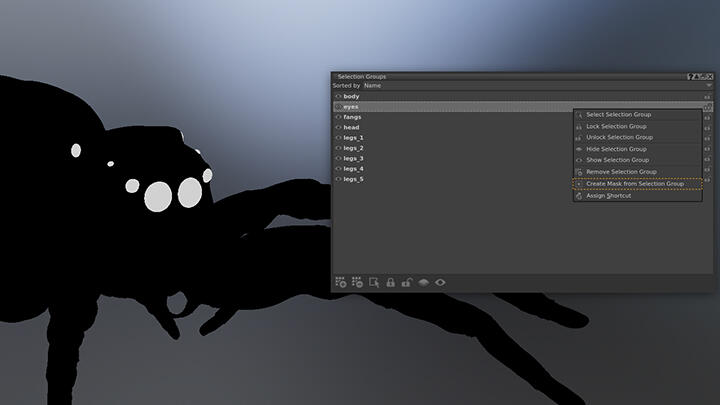Viewport: 720px width, 405px height.
Task: Click the open padlock unlock icon
Action: tap(407, 282)
